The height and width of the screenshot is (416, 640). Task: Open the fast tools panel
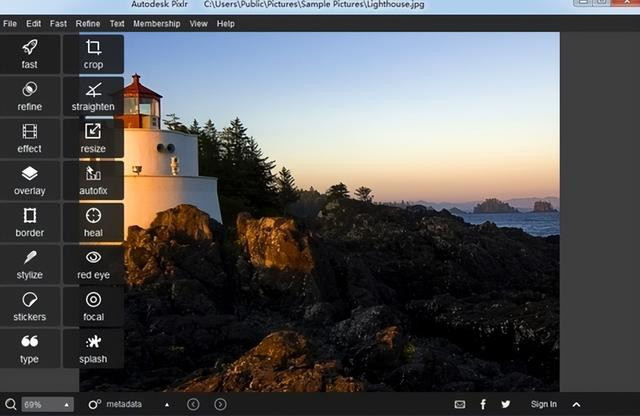(30, 54)
